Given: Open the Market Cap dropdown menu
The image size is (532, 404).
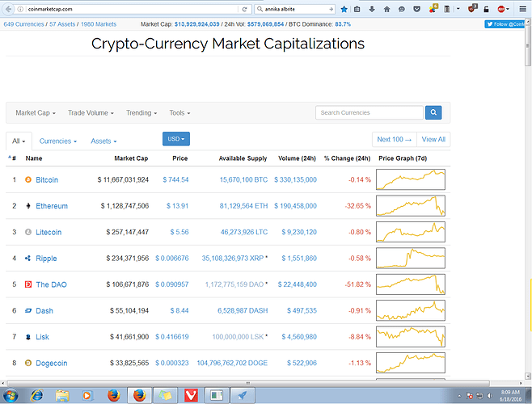Looking at the screenshot, I should pos(36,112).
